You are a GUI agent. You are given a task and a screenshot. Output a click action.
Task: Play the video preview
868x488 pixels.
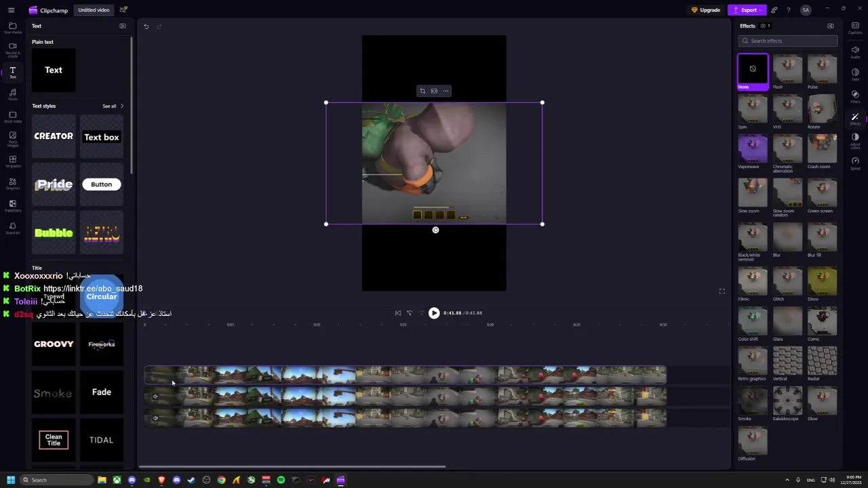(x=434, y=313)
